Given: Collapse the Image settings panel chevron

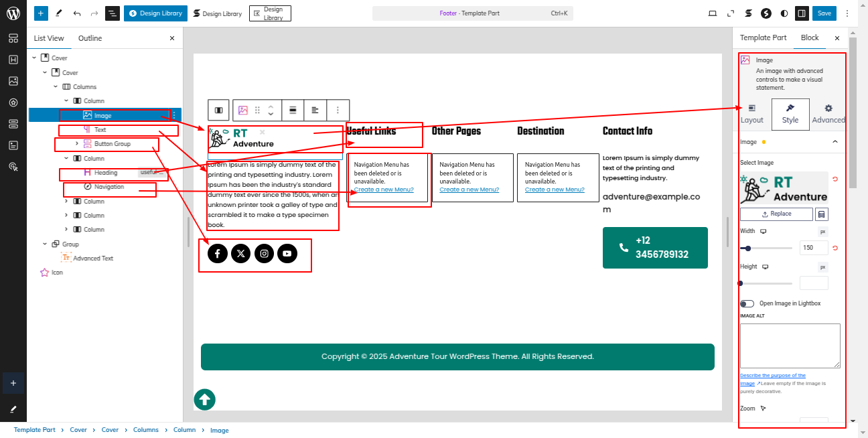Looking at the screenshot, I should pos(835,142).
